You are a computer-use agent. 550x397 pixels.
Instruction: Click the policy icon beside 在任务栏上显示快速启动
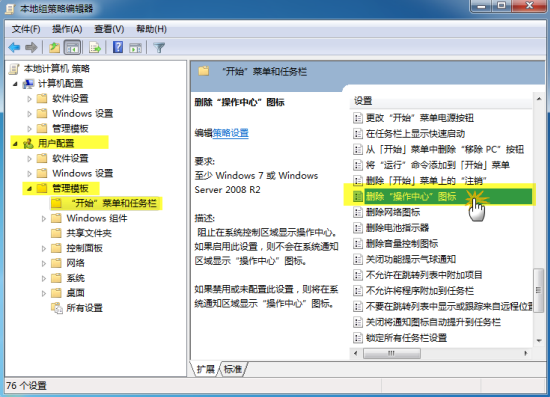357,134
